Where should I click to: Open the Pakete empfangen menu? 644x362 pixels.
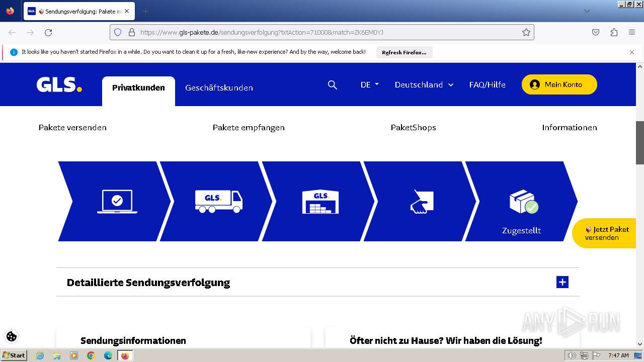[249, 128]
